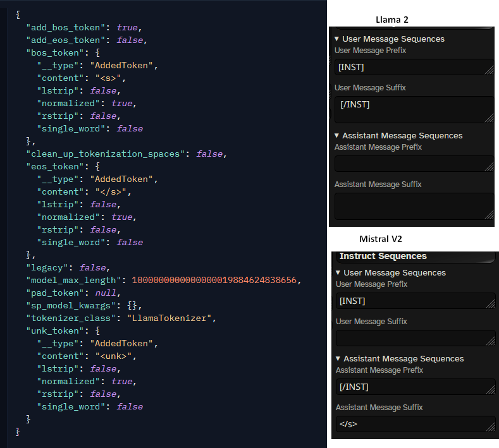The image size is (499, 448).
Task: Click Llama 2 User Message Prefix field containing [INST]
Action: pos(414,67)
